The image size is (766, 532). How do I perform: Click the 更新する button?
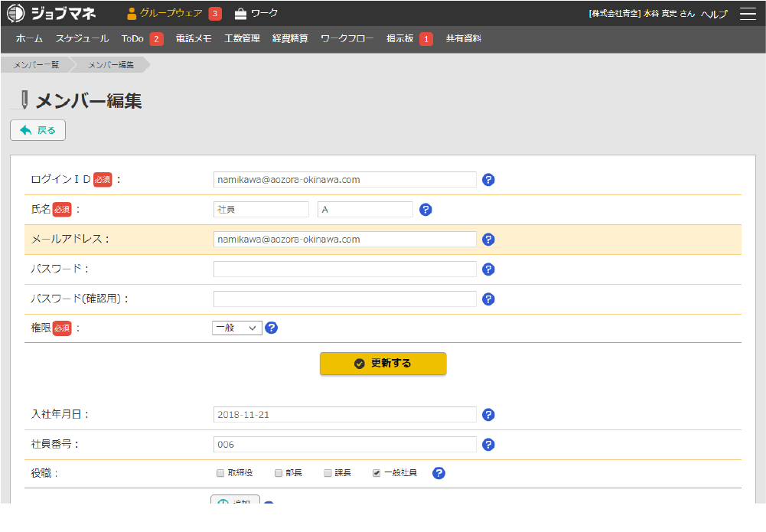[383, 364]
